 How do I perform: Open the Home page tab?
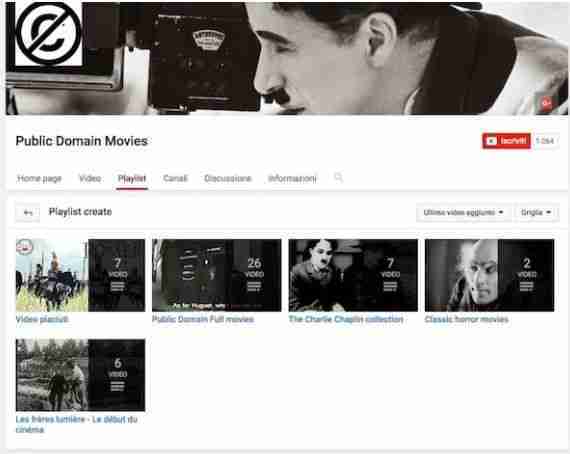click(x=40, y=178)
